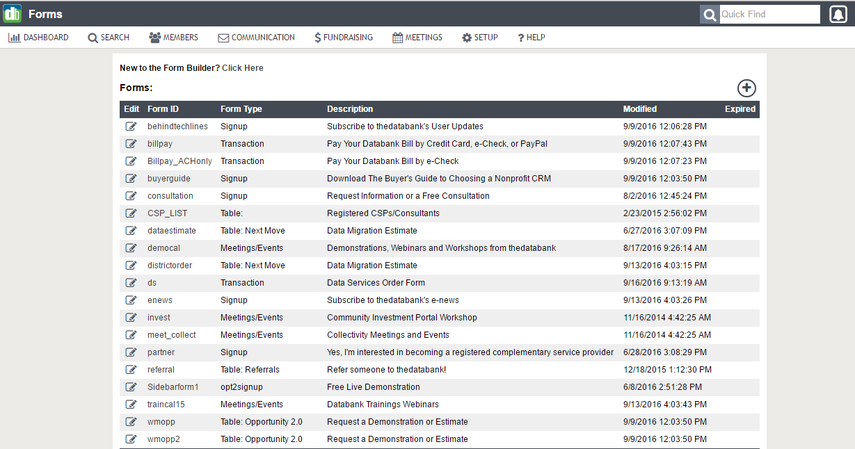Click the Description column header
Viewport: 855px width, 449px height.
point(350,109)
